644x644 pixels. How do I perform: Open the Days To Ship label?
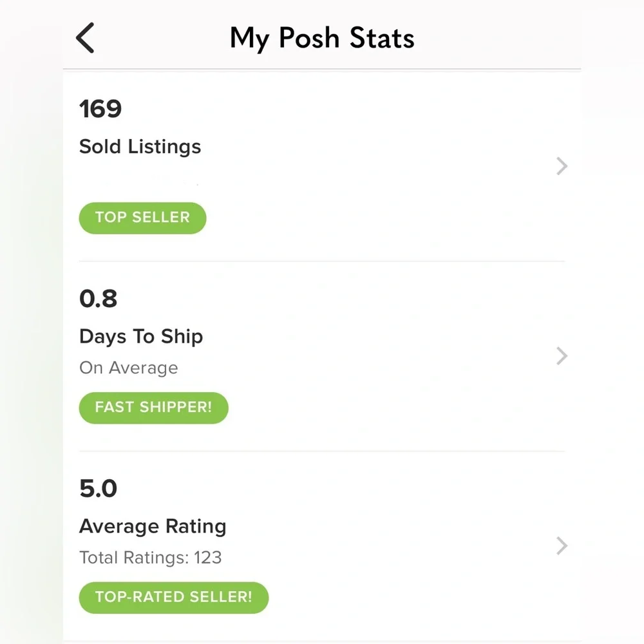pyautogui.click(x=141, y=336)
